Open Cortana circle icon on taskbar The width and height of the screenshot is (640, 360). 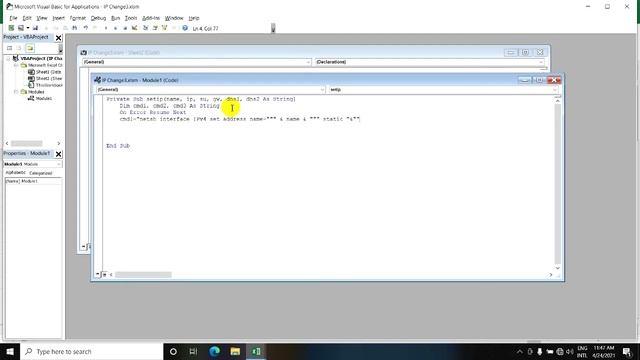click(173, 351)
